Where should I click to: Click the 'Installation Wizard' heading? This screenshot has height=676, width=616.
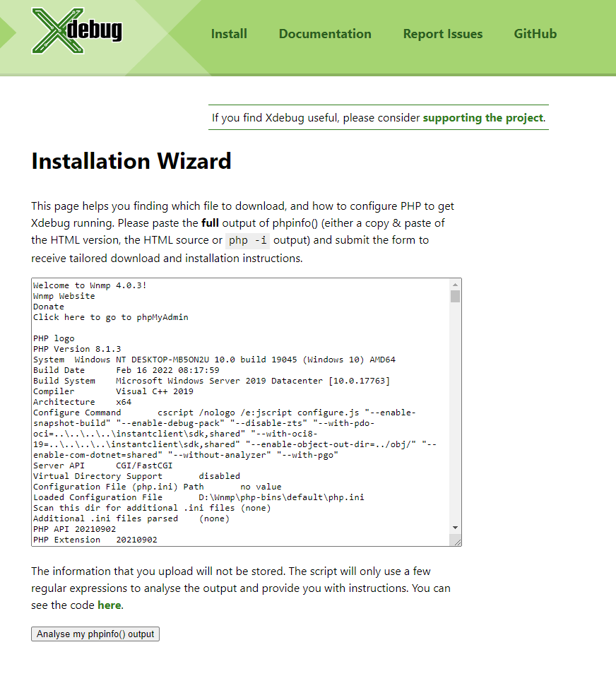[x=131, y=161]
